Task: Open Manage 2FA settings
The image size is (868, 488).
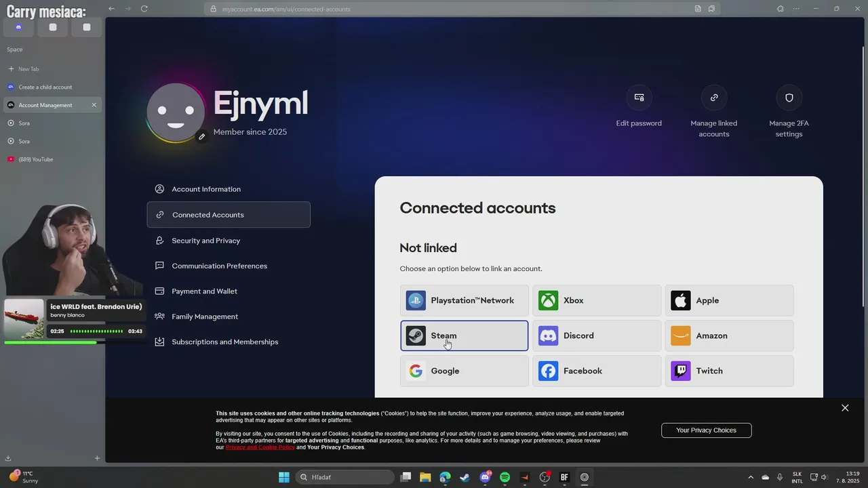Action: point(789,113)
